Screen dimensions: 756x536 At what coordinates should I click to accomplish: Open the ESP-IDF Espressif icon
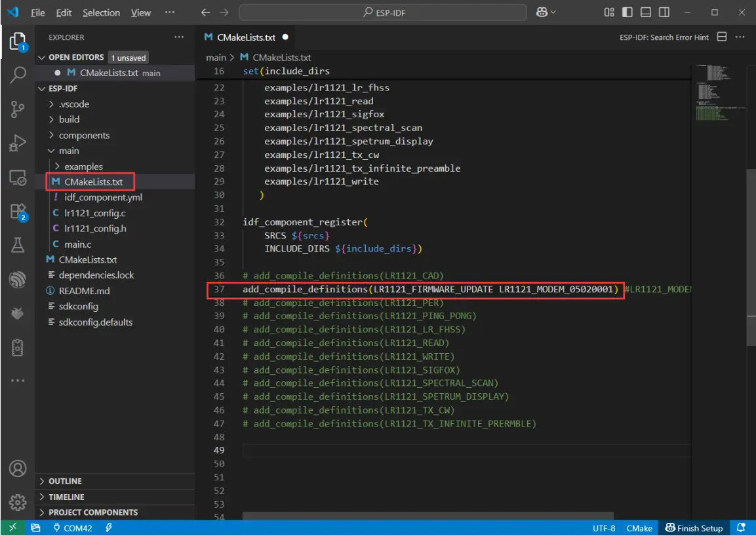point(18,280)
